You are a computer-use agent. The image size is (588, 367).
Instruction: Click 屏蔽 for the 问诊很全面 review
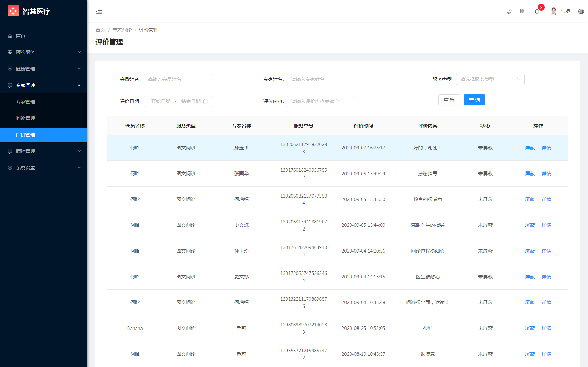coord(530,302)
